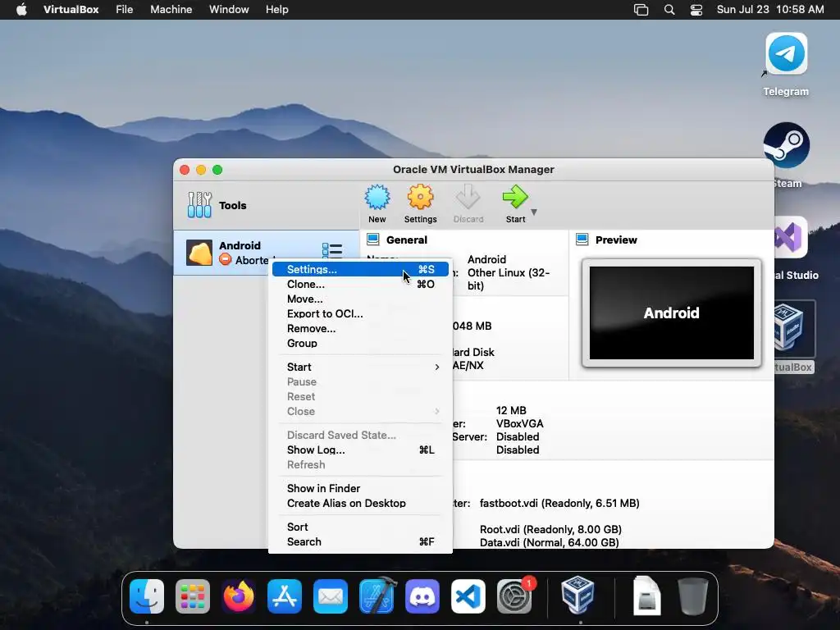Click the Preview section monitor icon
840x630 pixels.
click(582, 240)
